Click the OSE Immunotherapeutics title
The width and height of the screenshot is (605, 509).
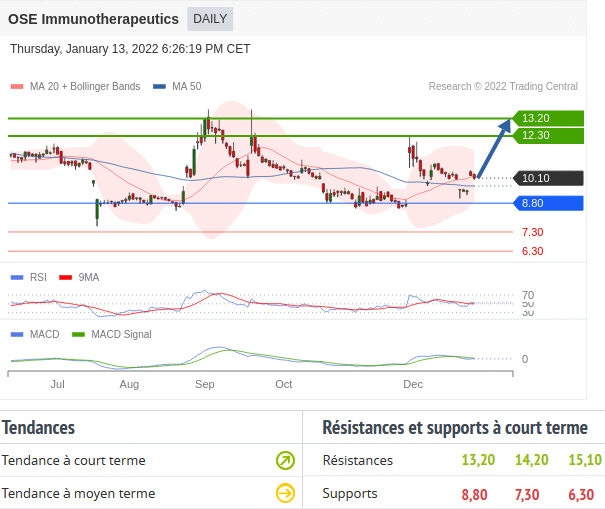pyautogui.click(x=93, y=19)
